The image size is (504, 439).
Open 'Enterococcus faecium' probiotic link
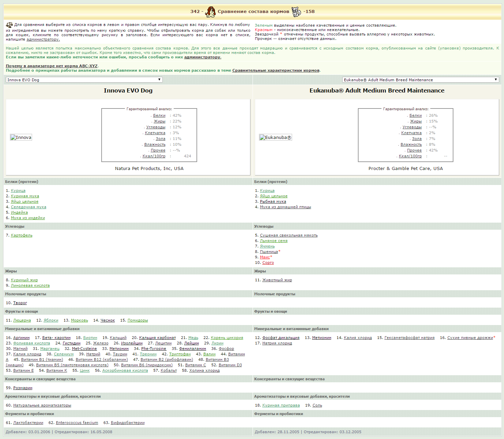(x=77, y=423)
